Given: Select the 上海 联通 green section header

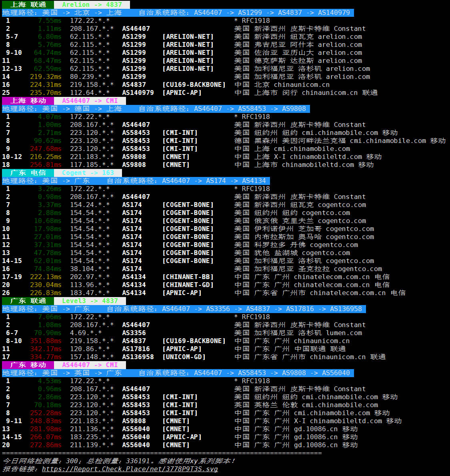Looking at the screenshot, I should pos(28,4).
